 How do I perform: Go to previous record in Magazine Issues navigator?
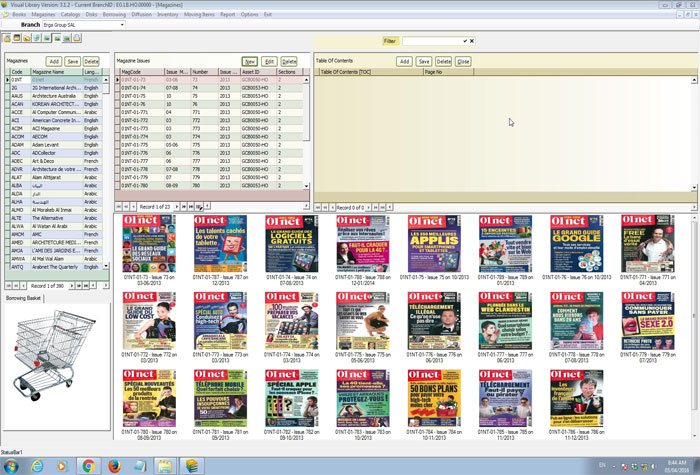coord(133,207)
